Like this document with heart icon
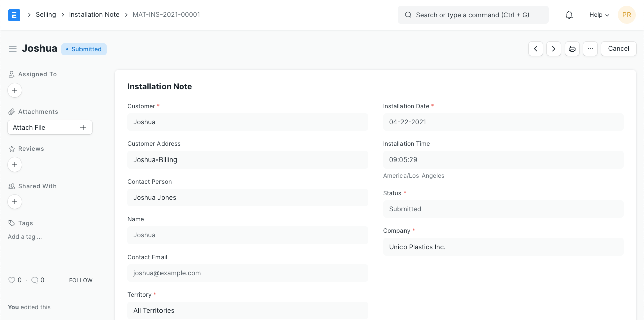This screenshot has width=644, height=320. [12, 280]
